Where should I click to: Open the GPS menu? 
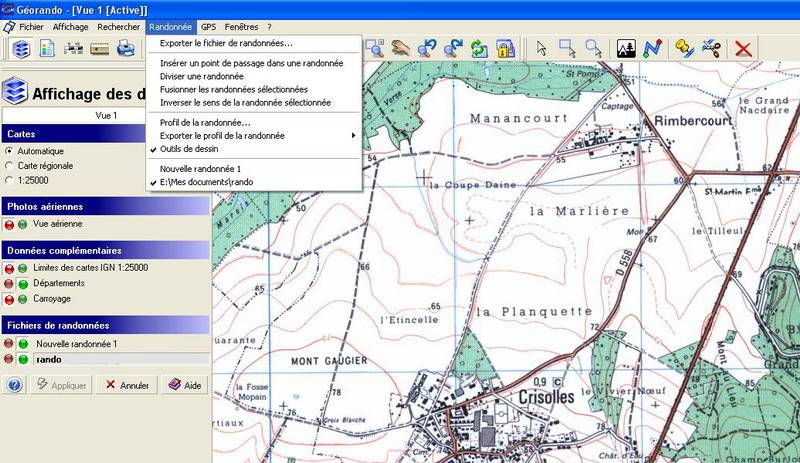tap(208, 27)
